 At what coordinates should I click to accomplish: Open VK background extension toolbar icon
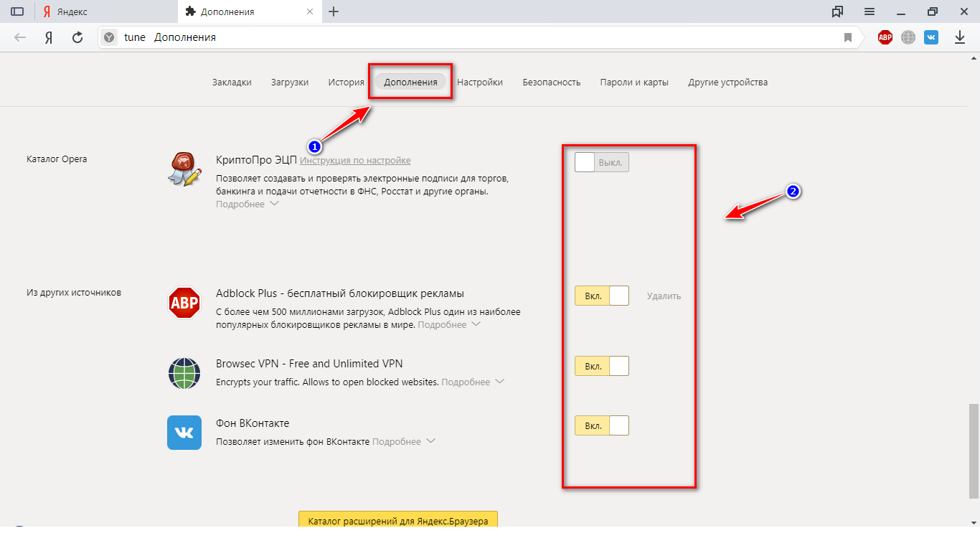click(931, 37)
